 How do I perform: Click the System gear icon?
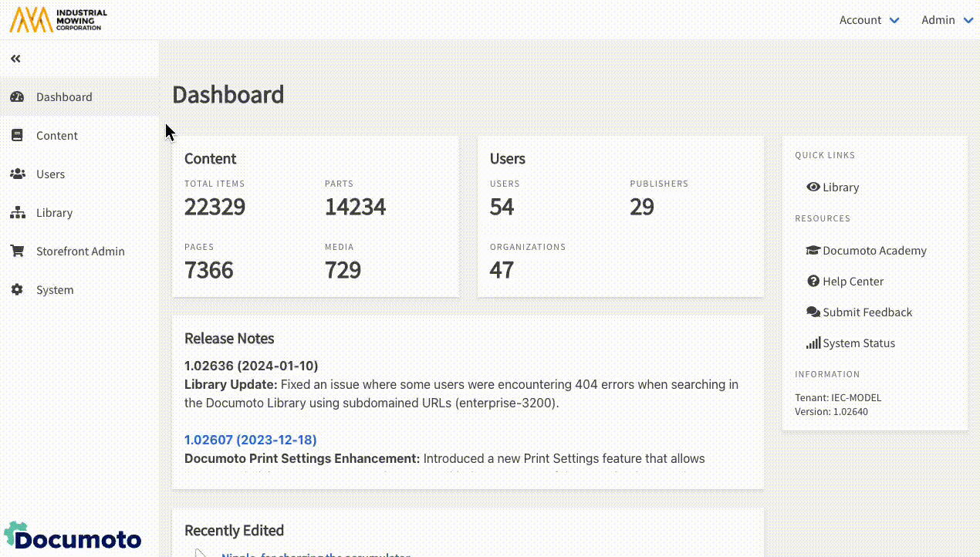tap(17, 290)
